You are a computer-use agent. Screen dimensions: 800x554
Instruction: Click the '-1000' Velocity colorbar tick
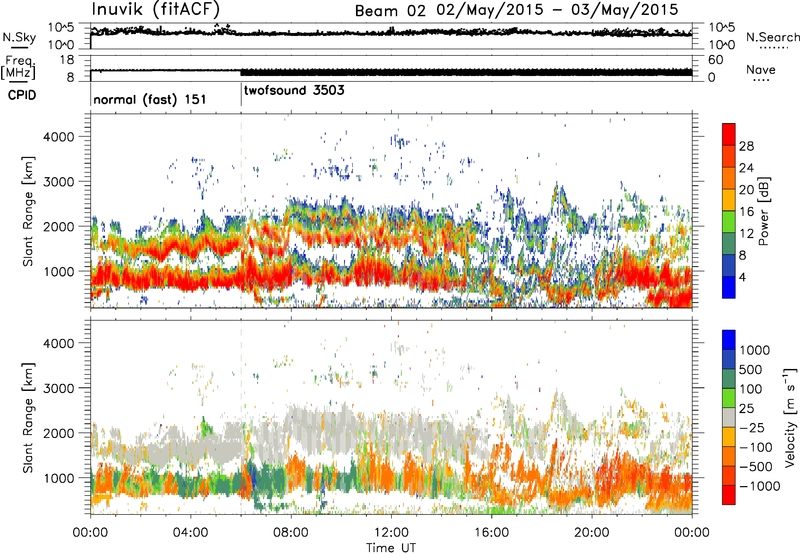(x=760, y=486)
